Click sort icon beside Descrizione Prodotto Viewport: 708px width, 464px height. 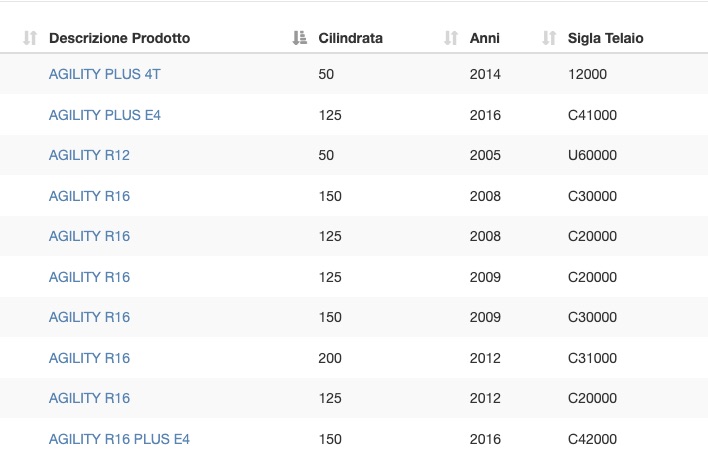pyautogui.click(x=30, y=38)
